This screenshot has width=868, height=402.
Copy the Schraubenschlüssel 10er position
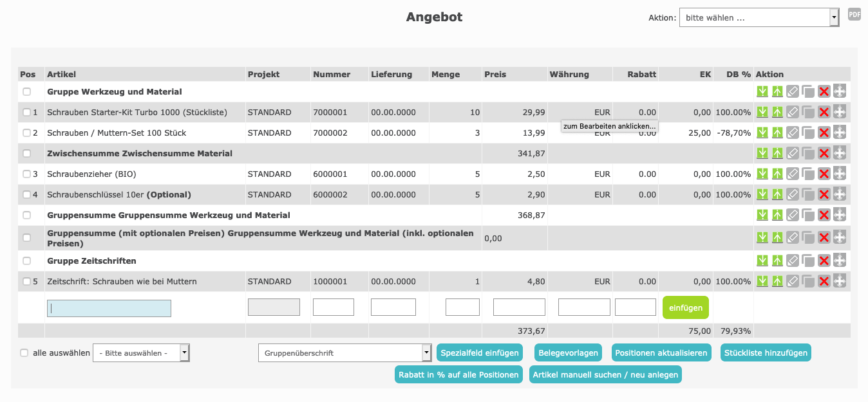pyautogui.click(x=808, y=195)
